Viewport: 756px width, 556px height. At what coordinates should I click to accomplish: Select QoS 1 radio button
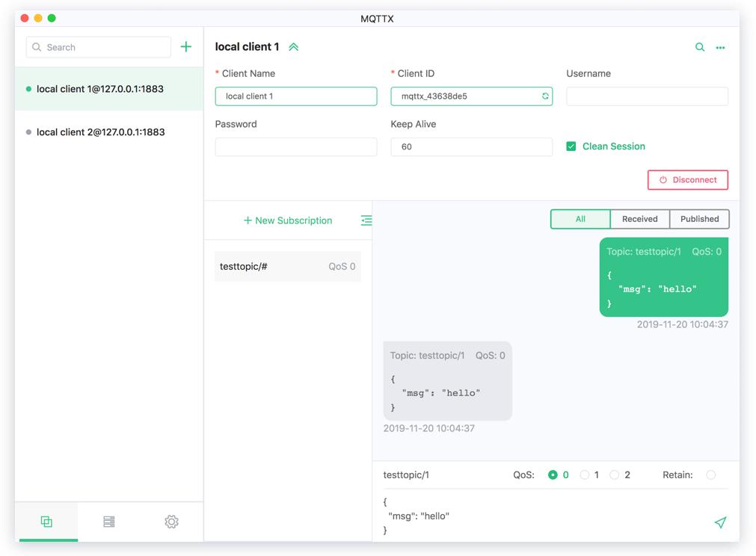coord(584,475)
